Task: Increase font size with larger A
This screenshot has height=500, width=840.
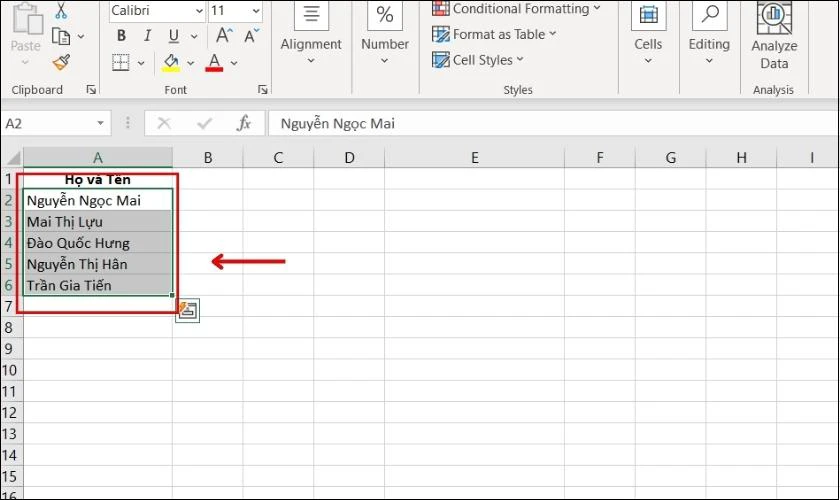Action: tap(224, 36)
